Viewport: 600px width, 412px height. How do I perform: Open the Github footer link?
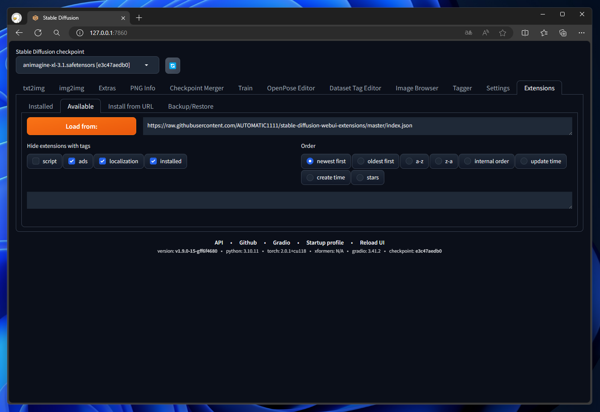[248, 243]
